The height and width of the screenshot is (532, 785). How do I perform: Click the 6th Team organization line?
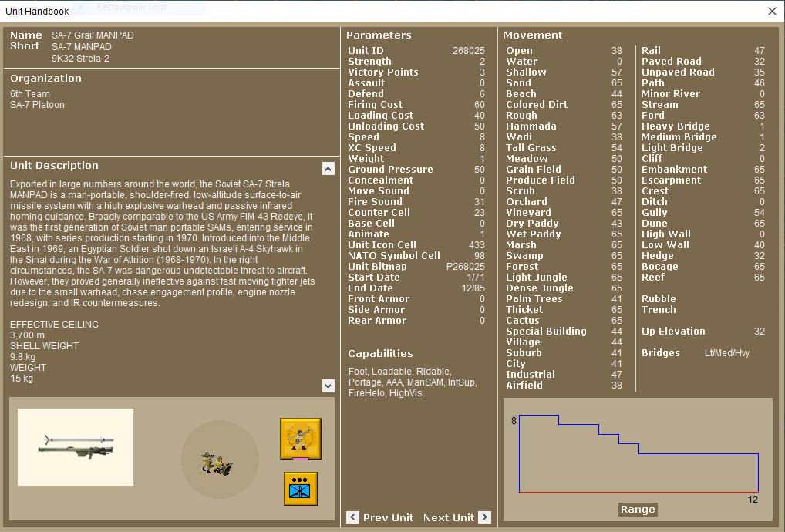[x=30, y=93]
